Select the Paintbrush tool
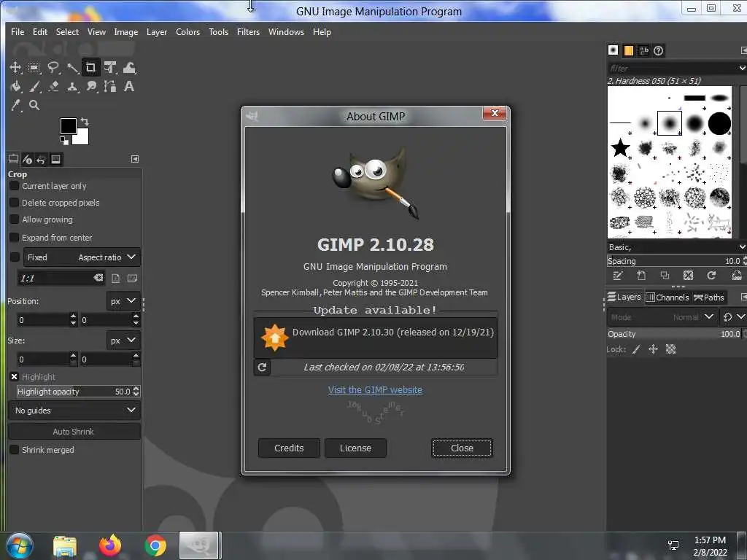Screen dimensions: 747x560 (34, 86)
